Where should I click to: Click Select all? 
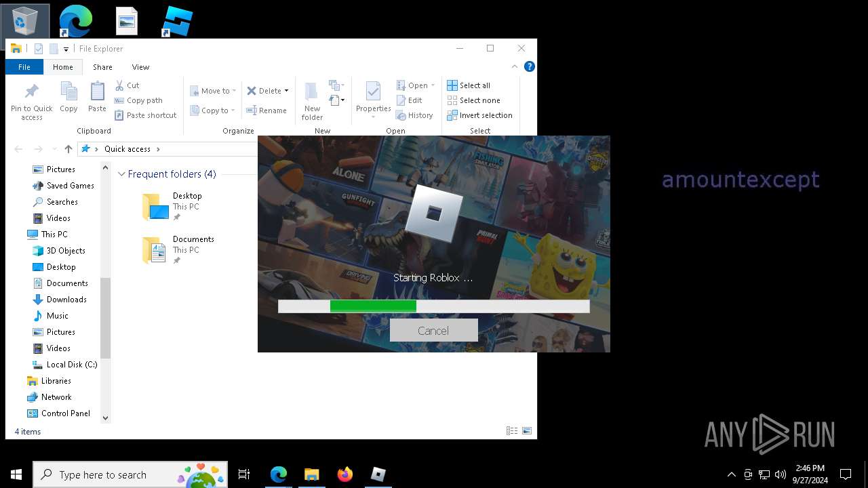[x=469, y=85]
